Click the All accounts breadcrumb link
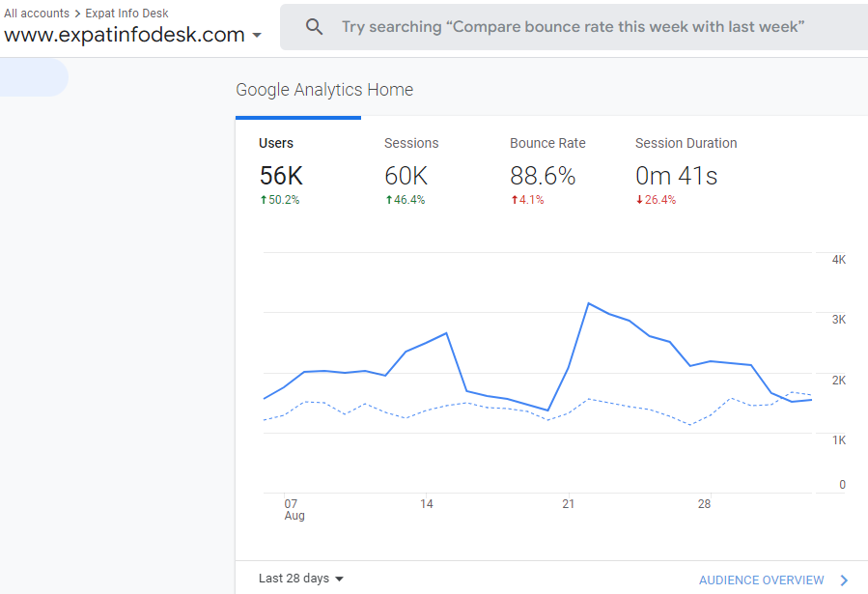This screenshot has height=594, width=868. pyautogui.click(x=36, y=13)
